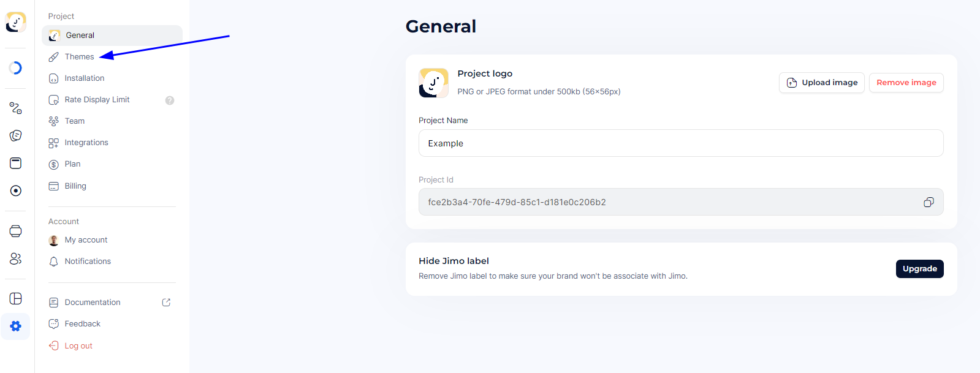Viewport: 980px width, 373px height.
Task: Open Documentation via the external link icon
Action: 166,303
